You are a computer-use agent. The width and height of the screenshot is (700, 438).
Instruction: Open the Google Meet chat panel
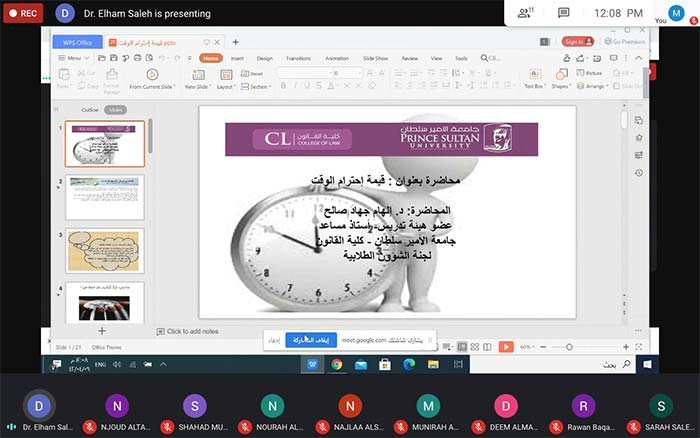(x=563, y=13)
